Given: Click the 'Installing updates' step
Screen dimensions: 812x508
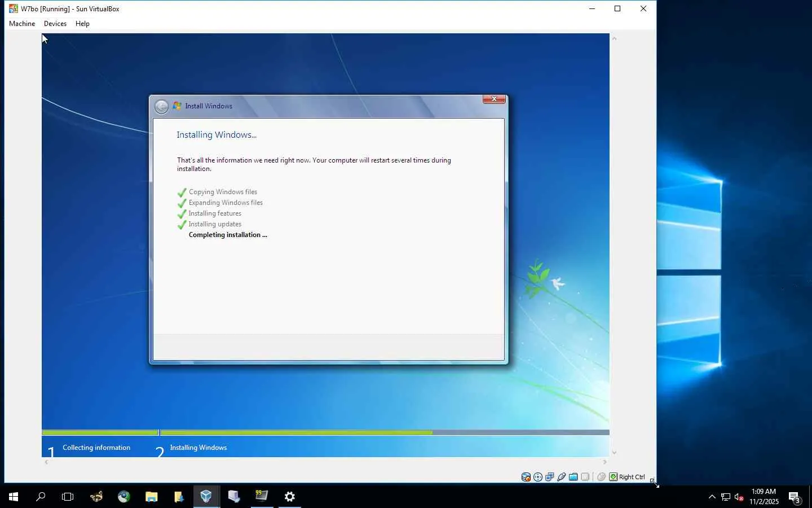Looking at the screenshot, I should click(x=215, y=224).
